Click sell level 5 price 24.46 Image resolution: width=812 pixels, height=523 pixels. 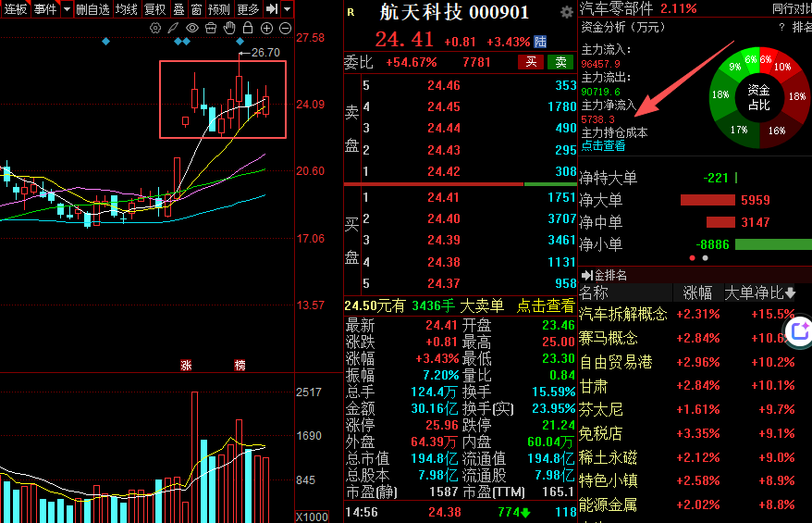click(x=443, y=85)
